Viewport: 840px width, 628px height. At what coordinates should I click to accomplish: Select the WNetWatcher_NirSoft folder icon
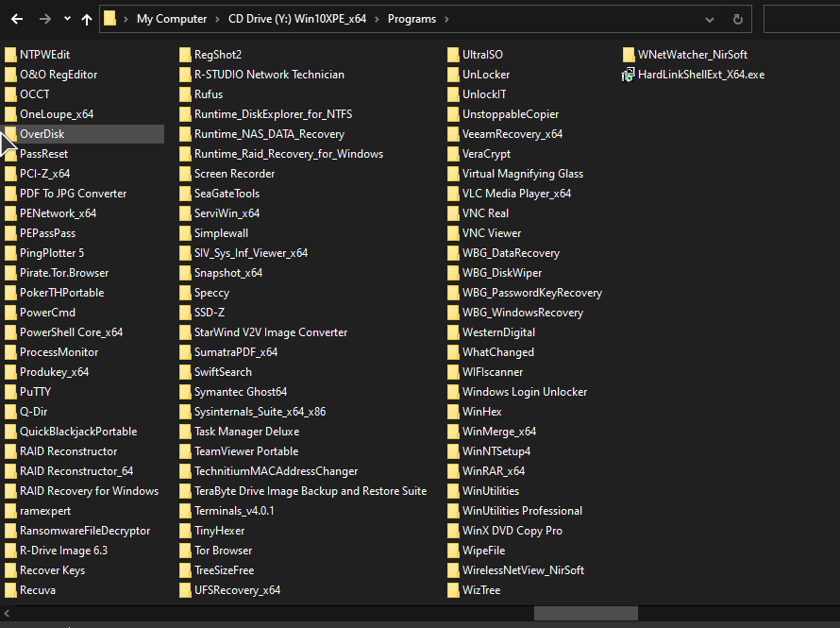coord(629,55)
